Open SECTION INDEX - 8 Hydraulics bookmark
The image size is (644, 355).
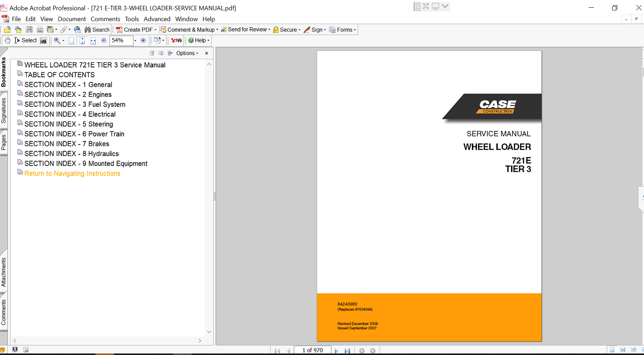tap(71, 153)
